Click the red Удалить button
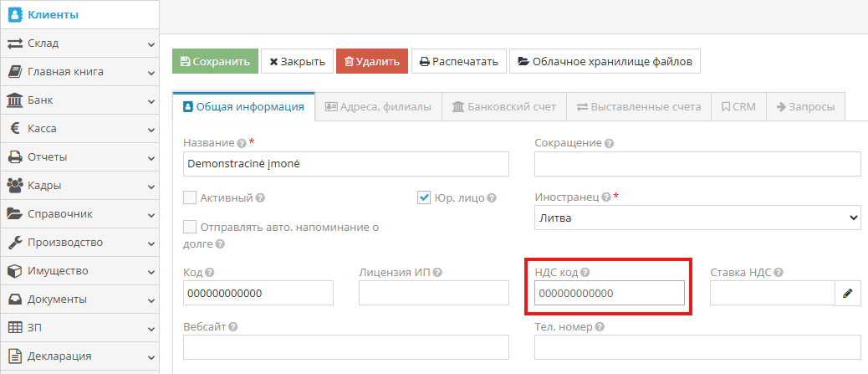Viewport: 868px width, 374px height. (372, 62)
